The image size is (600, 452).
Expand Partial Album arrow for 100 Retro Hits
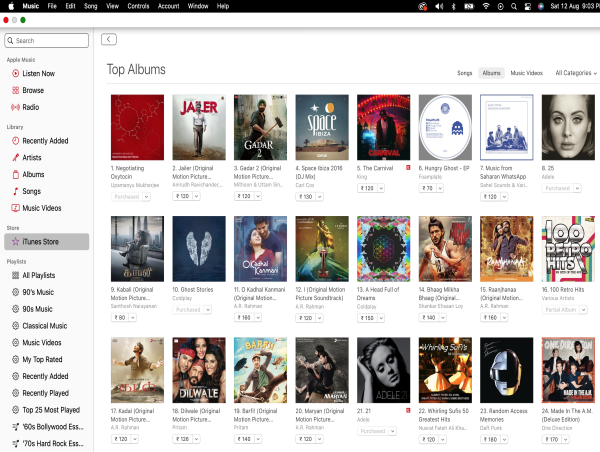tap(584, 310)
